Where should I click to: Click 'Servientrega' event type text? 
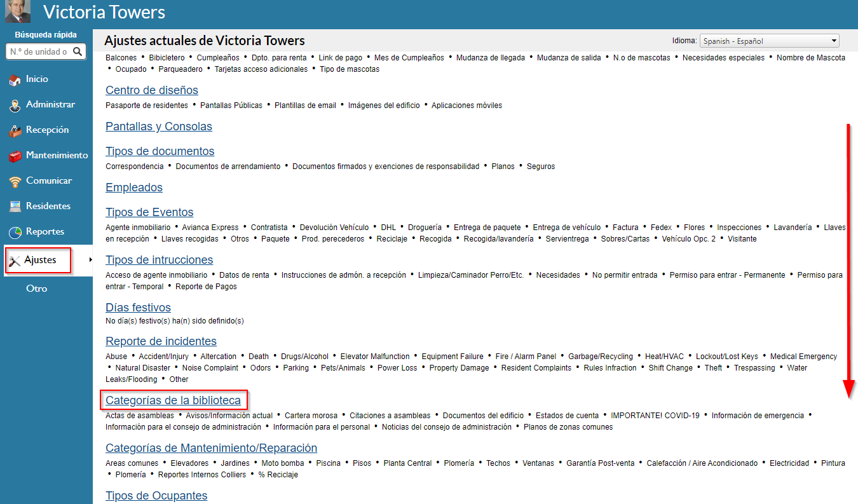(568, 239)
